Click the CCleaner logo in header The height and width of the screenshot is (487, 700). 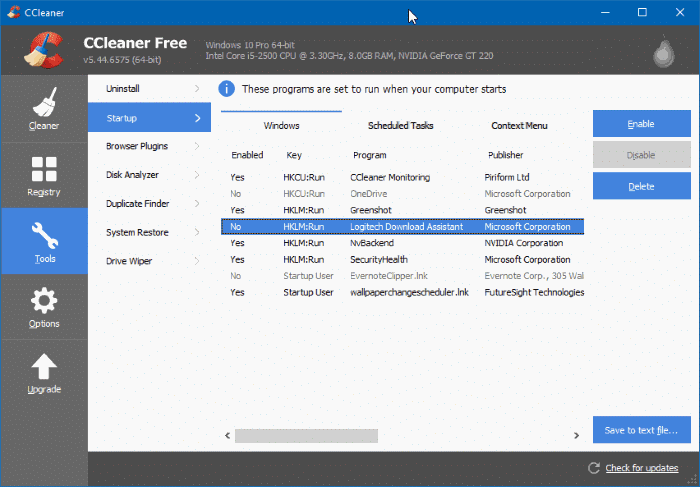pyautogui.click(x=43, y=50)
